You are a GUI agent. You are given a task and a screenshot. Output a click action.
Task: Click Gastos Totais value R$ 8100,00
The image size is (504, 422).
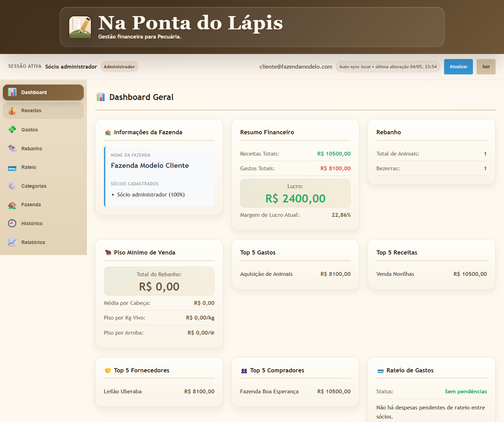click(x=335, y=169)
